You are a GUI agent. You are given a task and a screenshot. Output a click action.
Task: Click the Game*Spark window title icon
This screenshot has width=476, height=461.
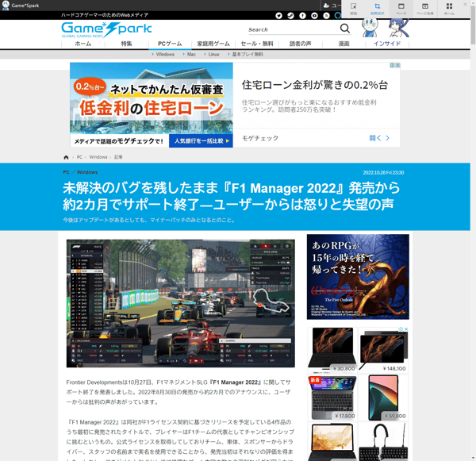[6, 6]
